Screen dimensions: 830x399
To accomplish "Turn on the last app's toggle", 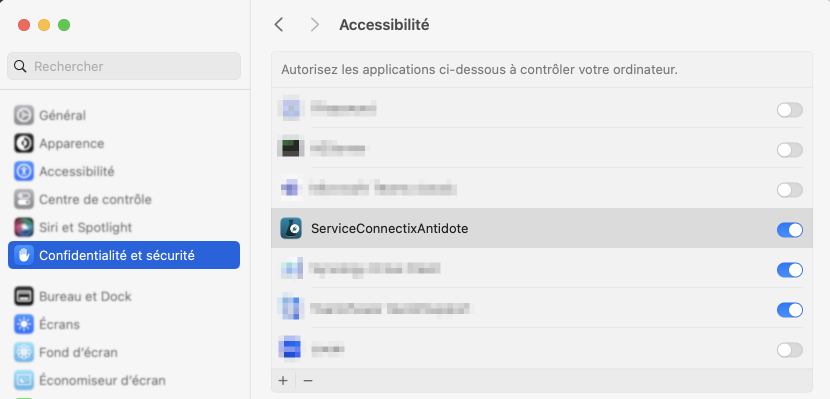I will (x=790, y=350).
